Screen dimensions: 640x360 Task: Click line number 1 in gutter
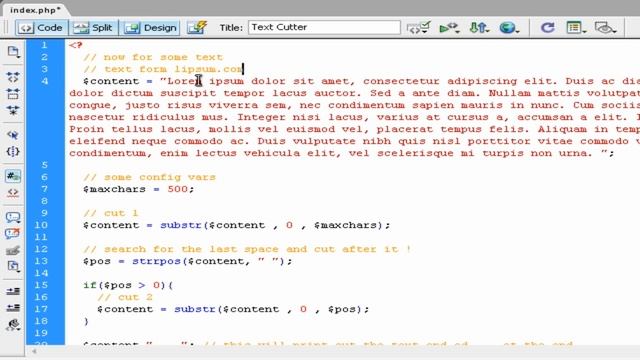click(x=44, y=45)
